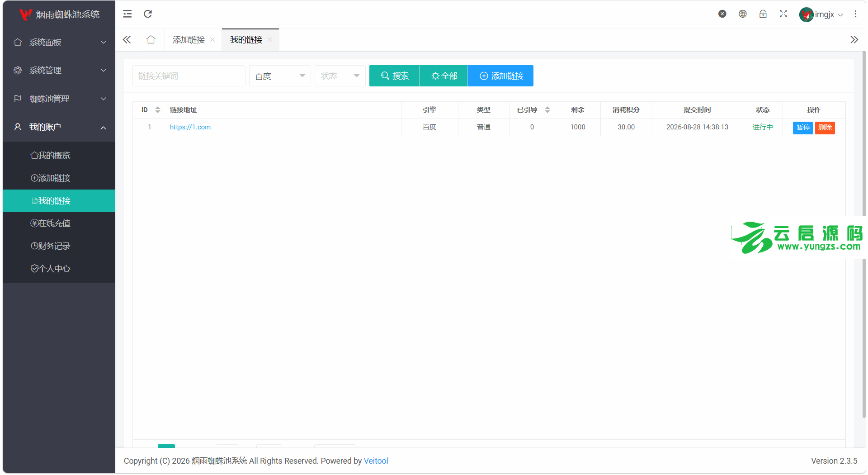Close the 我的链接 tab
This screenshot has width=868, height=475.
(270, 40)
